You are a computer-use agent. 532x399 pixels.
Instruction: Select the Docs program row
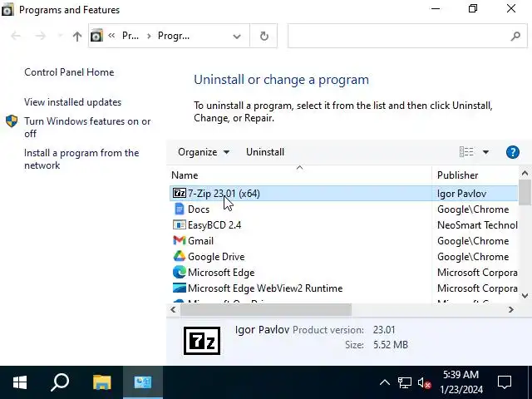(343, 209)
